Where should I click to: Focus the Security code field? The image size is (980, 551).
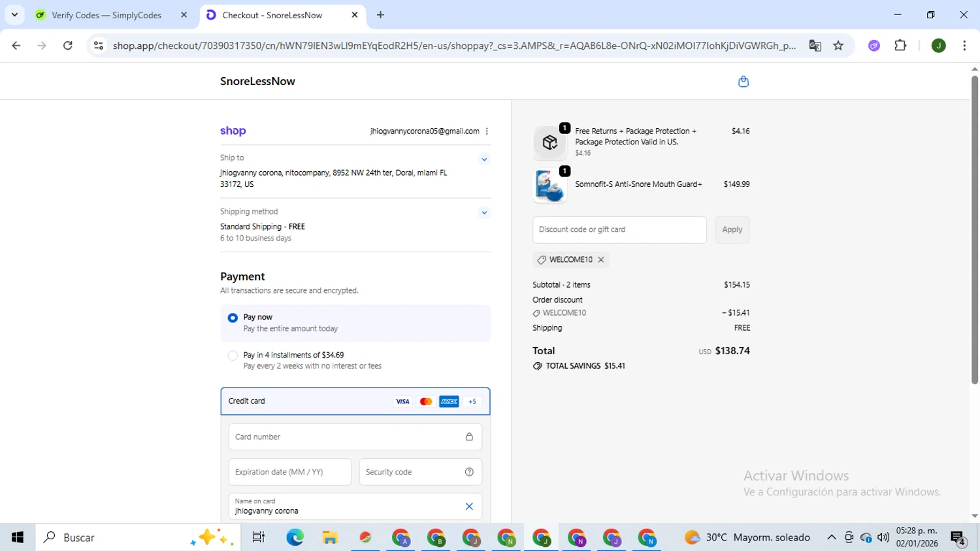point(421,472)
